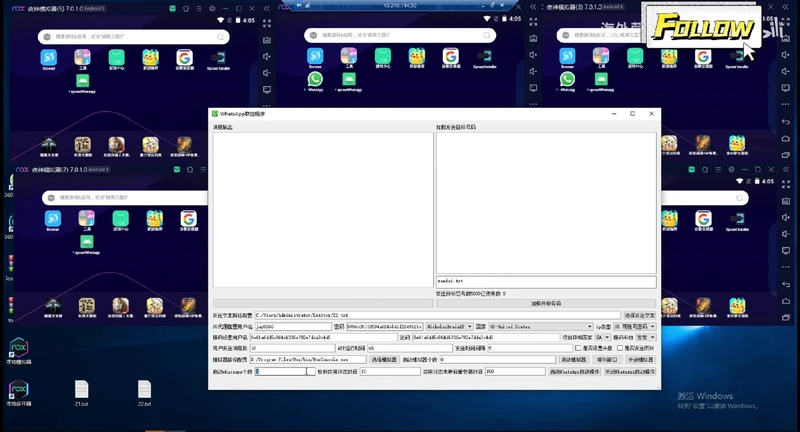This screenshot has height=432, width=800.
Task: Click 关闭WhatsApp自动操作 button
Action: tap(630, 372)
